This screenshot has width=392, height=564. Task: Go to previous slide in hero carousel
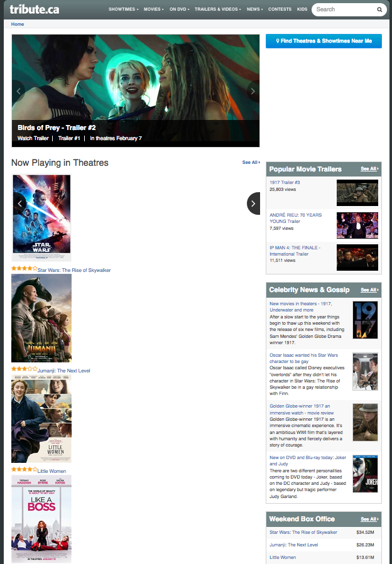(19, 91)
